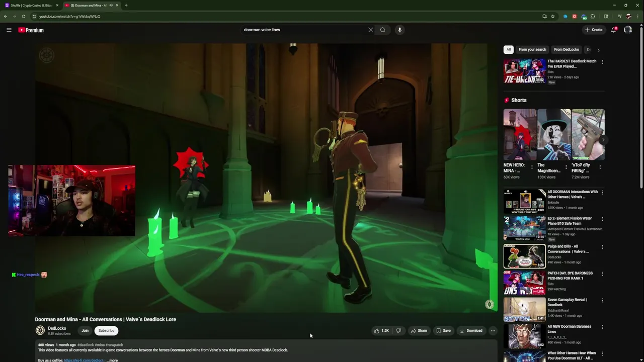Clear the search box with the X
The width and height of the screenshot is (644, 362).
pos(371,30)
